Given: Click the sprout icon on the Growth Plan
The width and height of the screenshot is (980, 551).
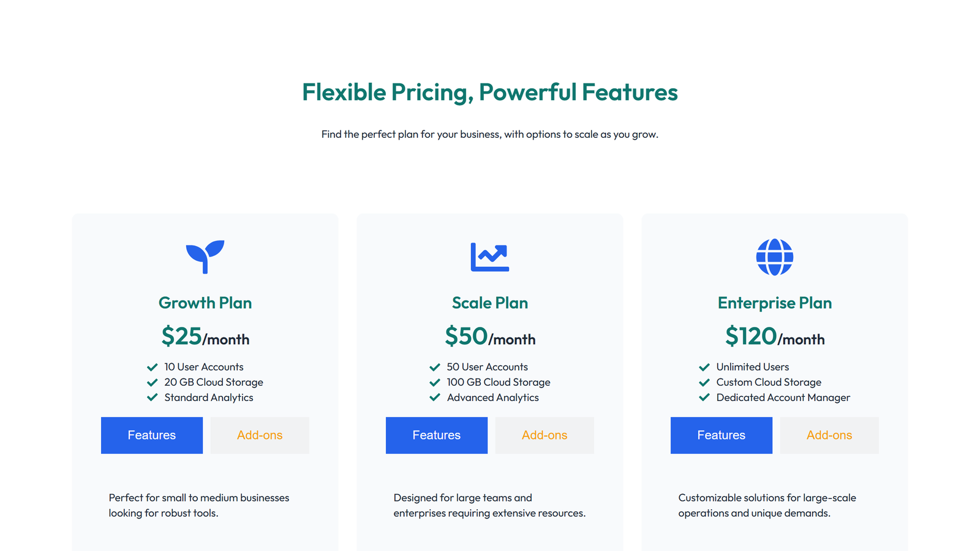Looking at the screenshot, I should (x=205, y=257).
